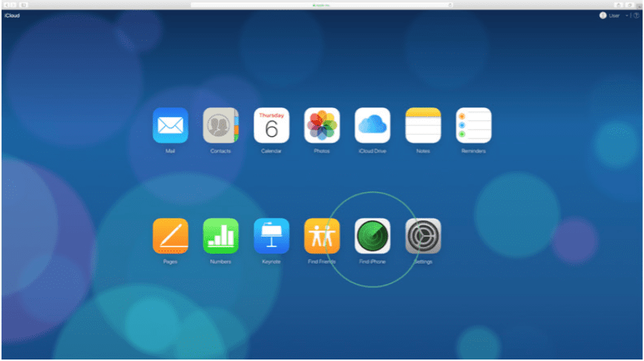Open the Photos app
644x361 pixels.
322,125
